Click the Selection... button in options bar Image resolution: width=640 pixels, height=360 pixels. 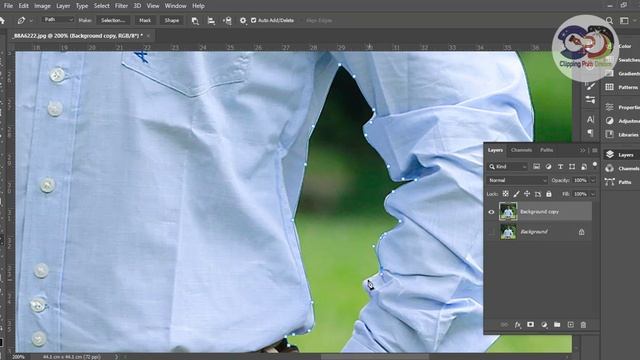pyautogui.click(x=113, y=20)
